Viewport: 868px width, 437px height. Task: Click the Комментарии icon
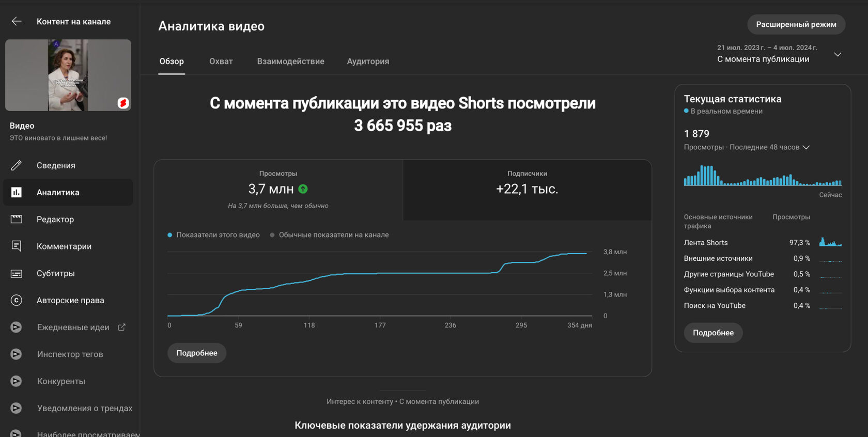pos(17,246)
